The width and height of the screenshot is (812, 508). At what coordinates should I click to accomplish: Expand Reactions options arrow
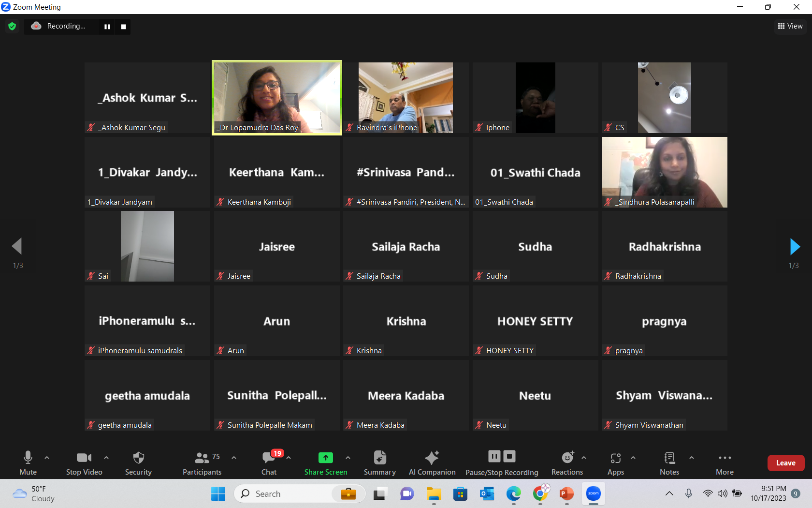584,458
